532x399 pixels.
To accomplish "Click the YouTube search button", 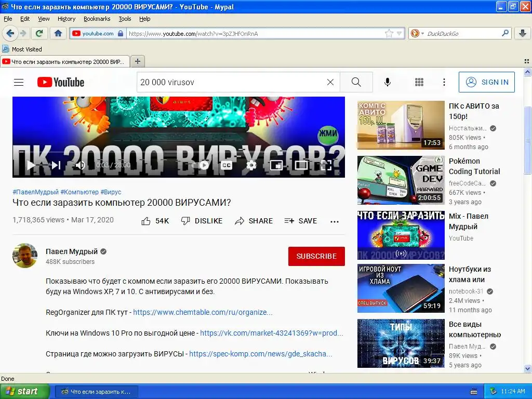I will pos(356,82).
